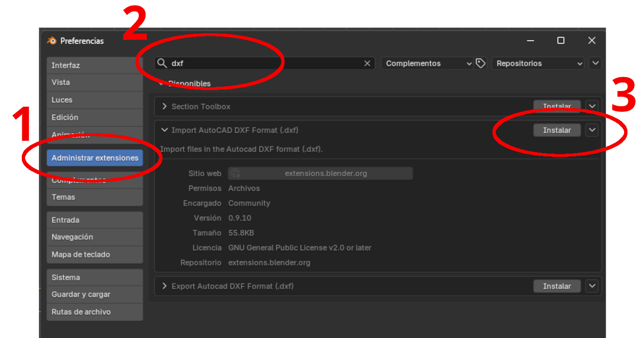644x338 pixels.
Task: Expand the Section Toolbox entry
Action: (164, 107)
